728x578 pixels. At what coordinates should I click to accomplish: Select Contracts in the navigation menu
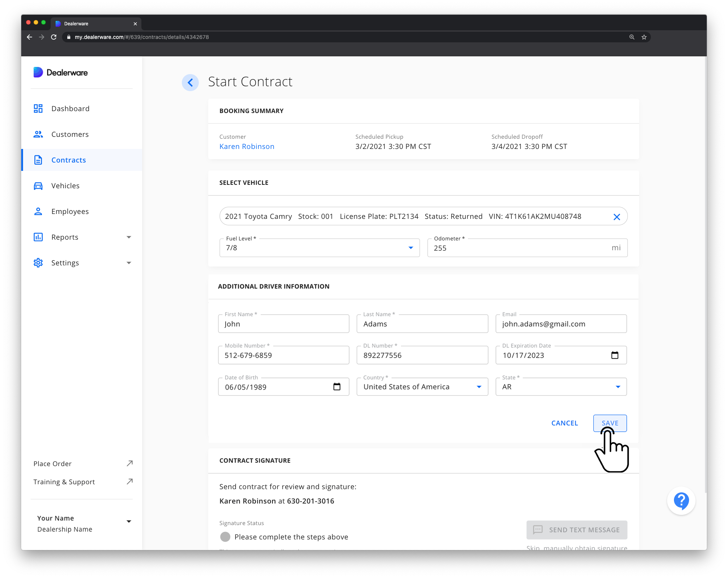pyautogui.click(x=68, y=160)
